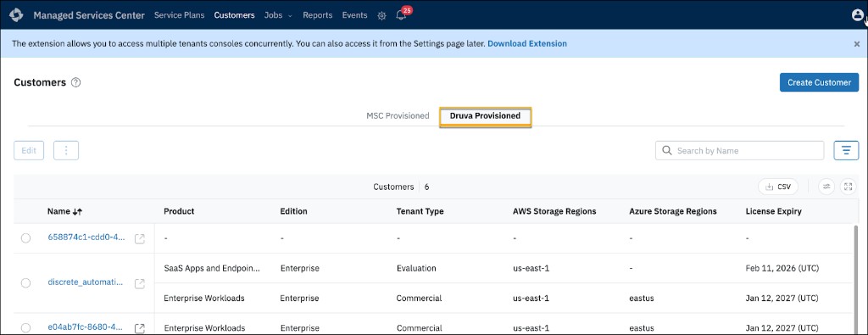The height and width of the screenshot is (335, 868).
Task: Open e04ab7fc-8680 tenant console icon
Action: pos(140,328)
